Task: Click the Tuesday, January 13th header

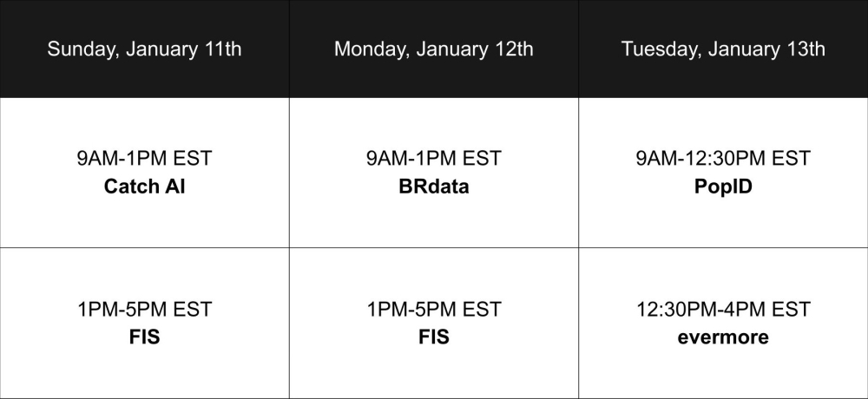Action: [723, 49]
